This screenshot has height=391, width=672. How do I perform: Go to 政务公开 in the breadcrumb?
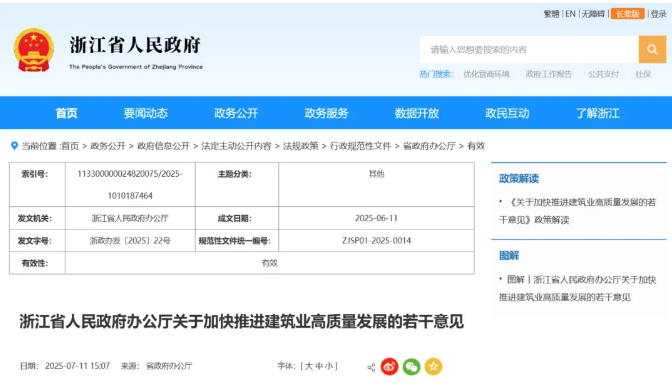(108, 146)
